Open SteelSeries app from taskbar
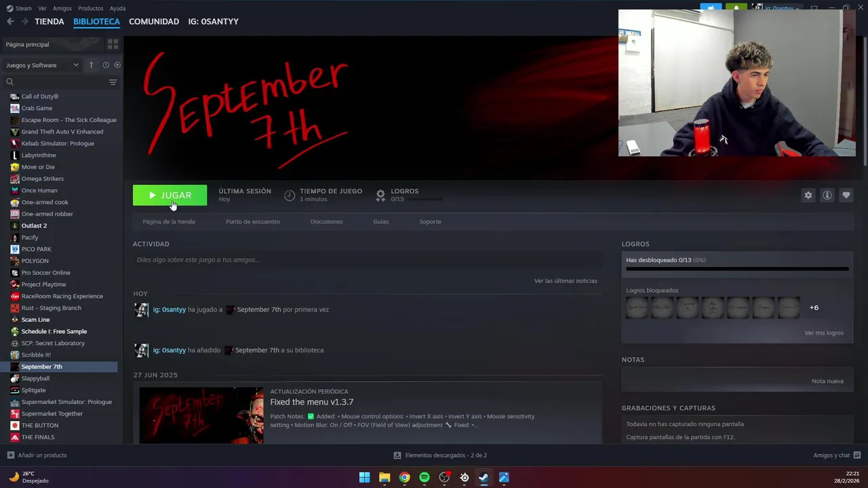The width and height of the screenshot is (868, 488). tap(465, 477)
